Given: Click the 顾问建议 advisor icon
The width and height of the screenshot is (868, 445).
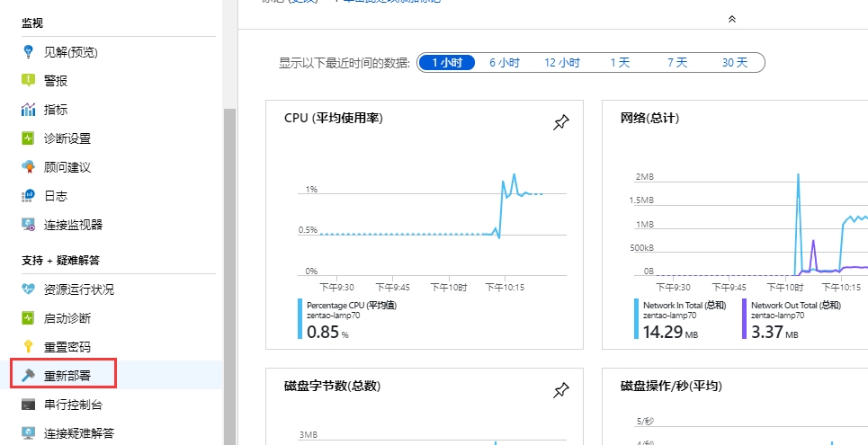Looking at the screenshot, I should tap(28, 167).
